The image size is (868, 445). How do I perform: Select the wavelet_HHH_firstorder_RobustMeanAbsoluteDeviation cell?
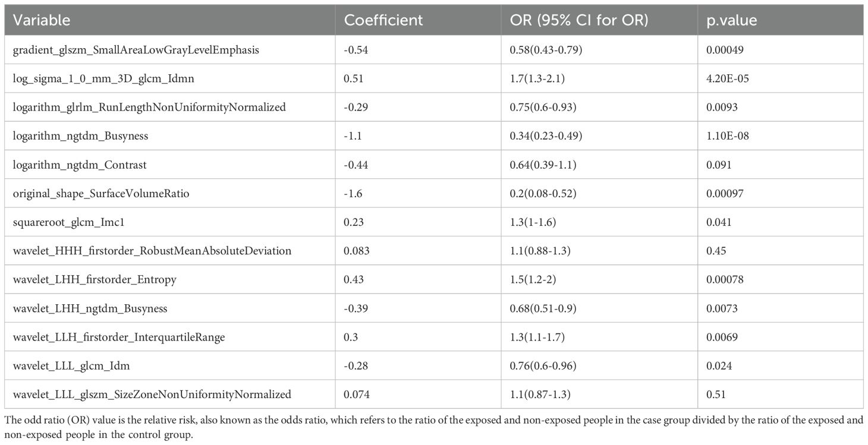(152, 251)
